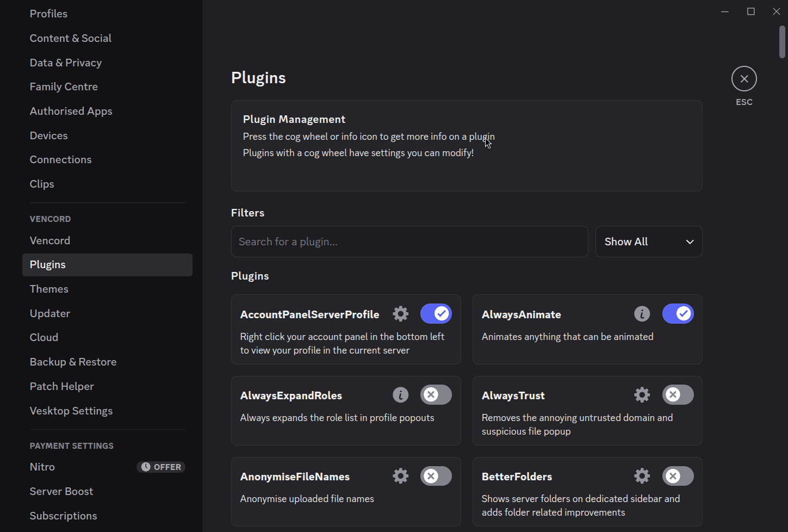This screenshot has height=532, width=788.
Task: Minimize the Discord window
Action: pyautogui.click(x=725, y=11)
